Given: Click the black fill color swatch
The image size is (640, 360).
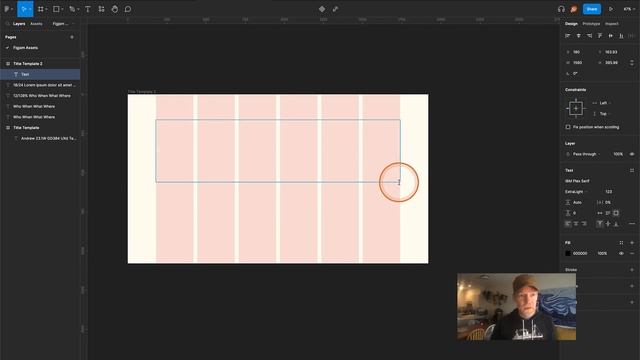Looking at the screenshot, I should 568,253.
